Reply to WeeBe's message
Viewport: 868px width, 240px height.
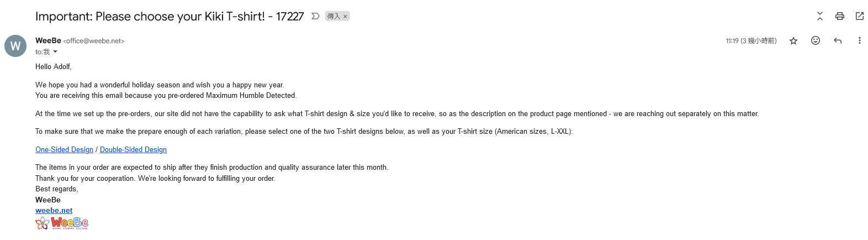coord(837,40)
